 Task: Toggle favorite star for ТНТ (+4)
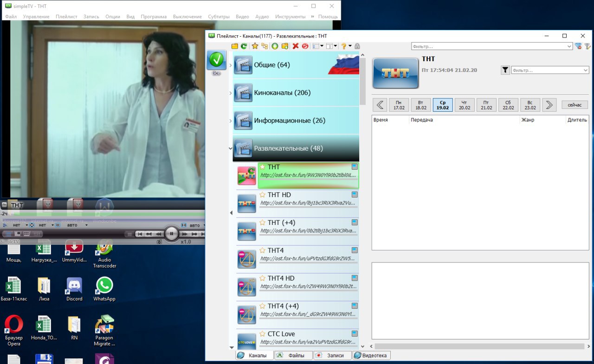(263, 223)
